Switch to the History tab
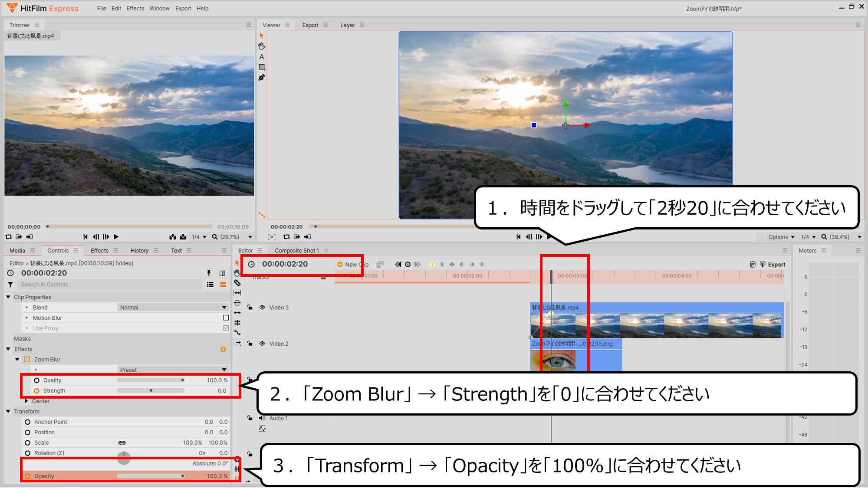This screenshot has width=868, height=488. pyautogui.click(x=139, y=251)
